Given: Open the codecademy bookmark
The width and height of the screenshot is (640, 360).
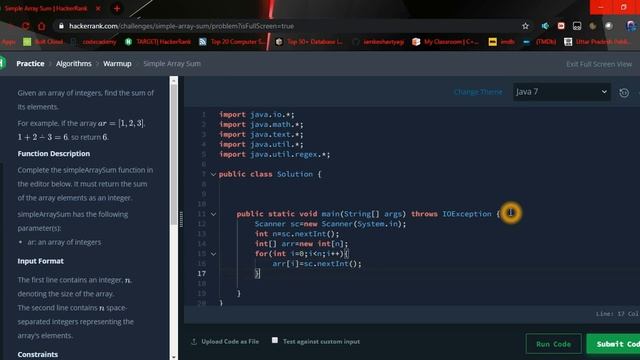Looking at the screenshot, I should click(94, 42).
